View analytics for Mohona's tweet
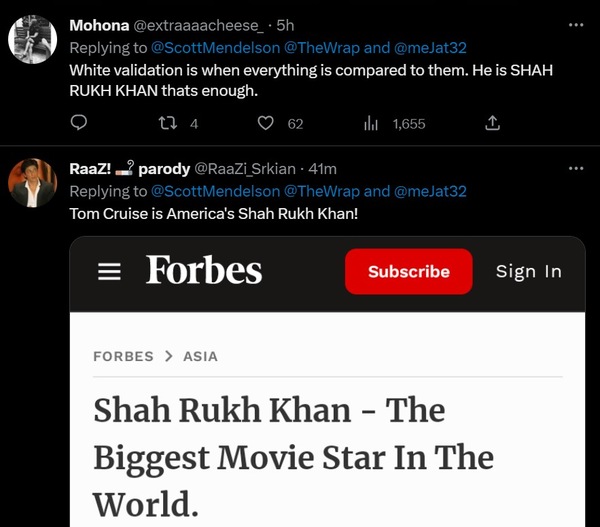 pyautogui.click(x=371, y=123)
